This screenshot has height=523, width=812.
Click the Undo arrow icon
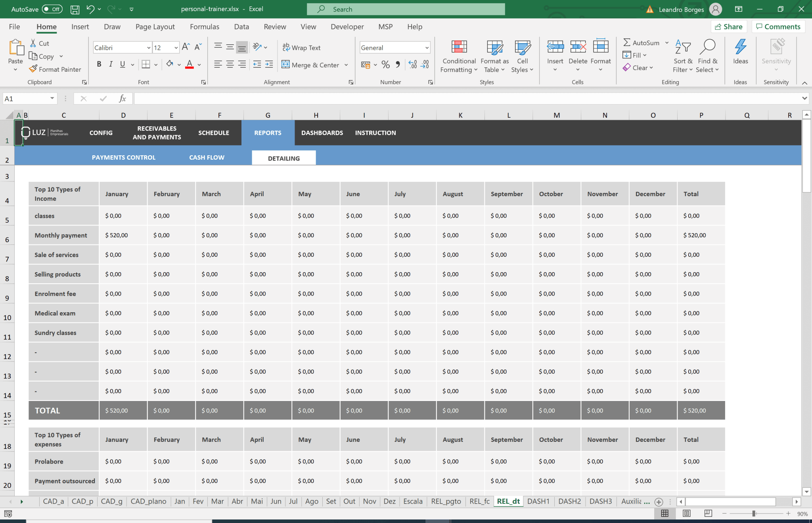(x=90, y=9)
